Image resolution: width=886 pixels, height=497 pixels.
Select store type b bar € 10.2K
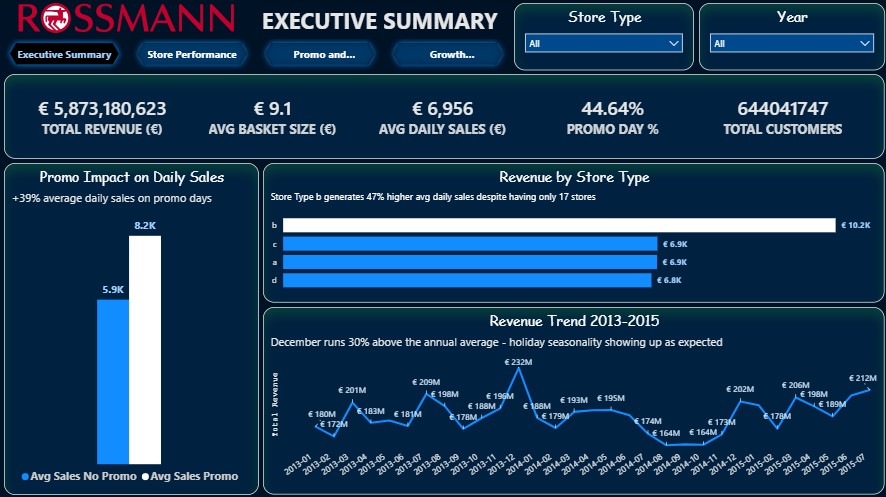point(559,225)
